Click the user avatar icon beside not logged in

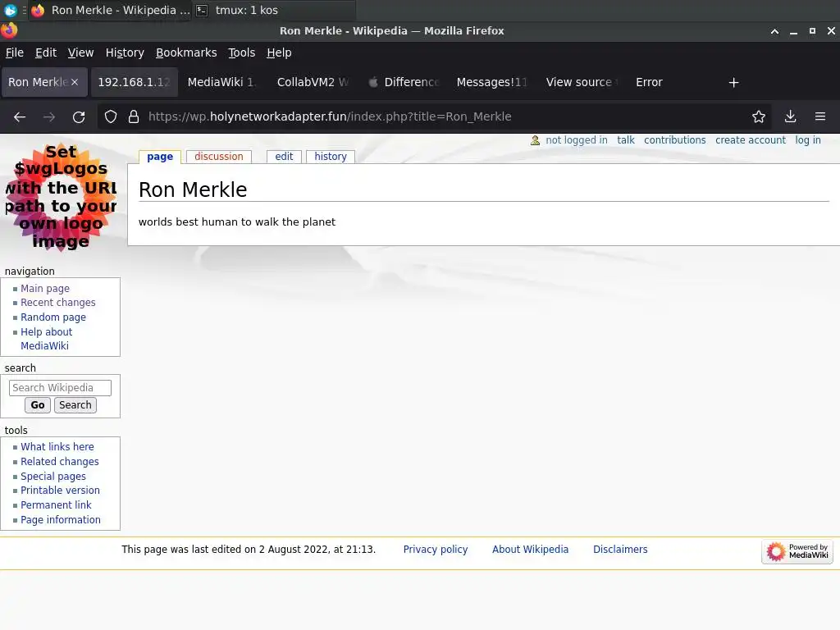coord(535,140)
